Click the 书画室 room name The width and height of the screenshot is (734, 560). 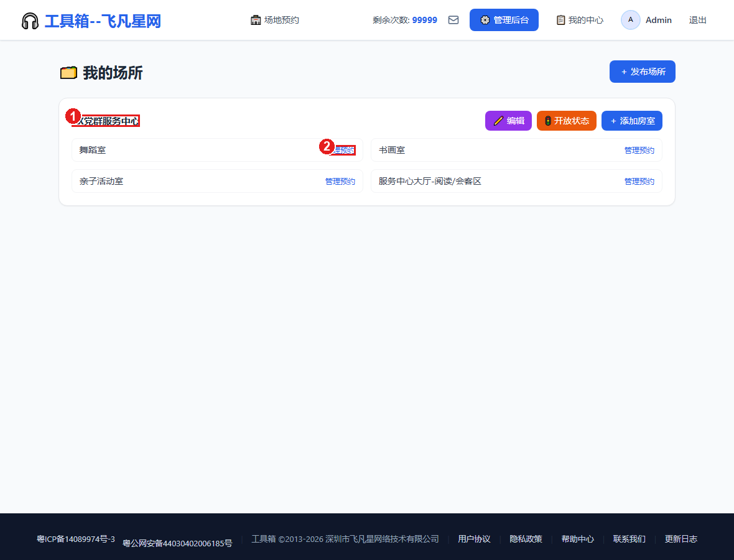click(x=391, y=151)
